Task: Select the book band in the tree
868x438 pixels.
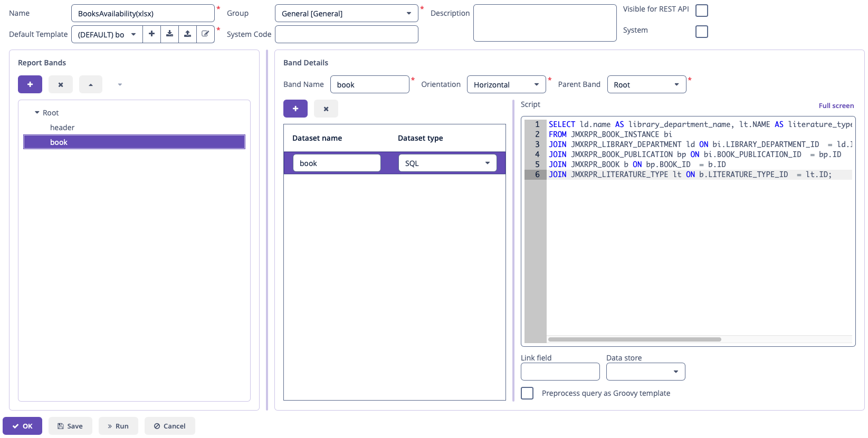Action: 134,142
